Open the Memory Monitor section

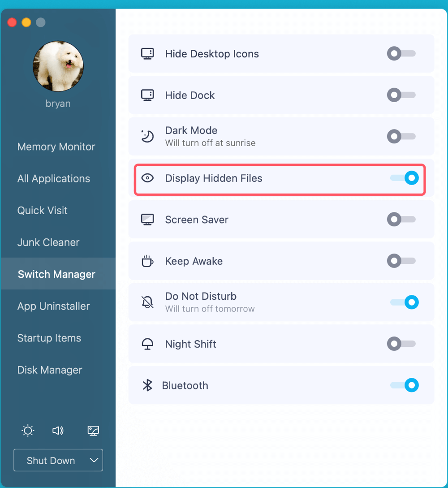[x=56, y=147]
